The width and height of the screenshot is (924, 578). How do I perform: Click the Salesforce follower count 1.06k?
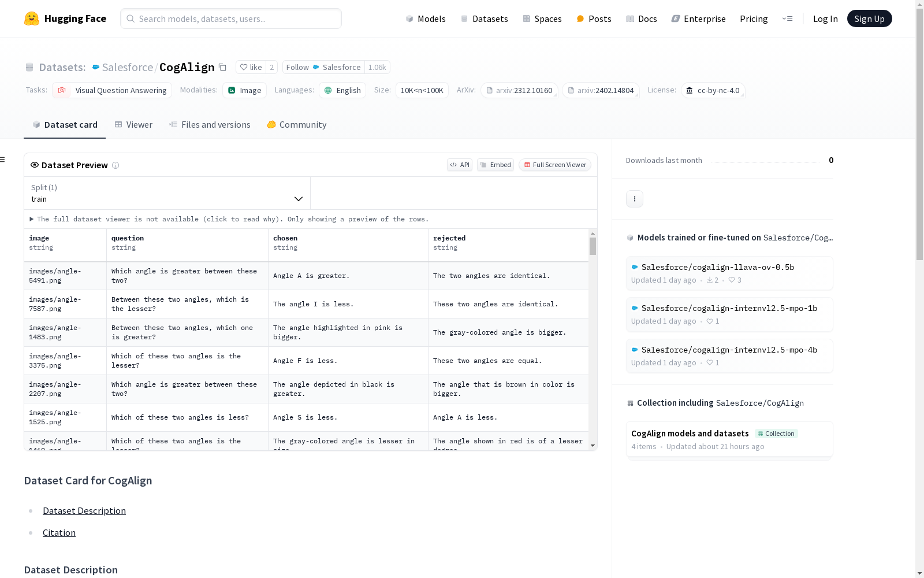pos(377,67)
